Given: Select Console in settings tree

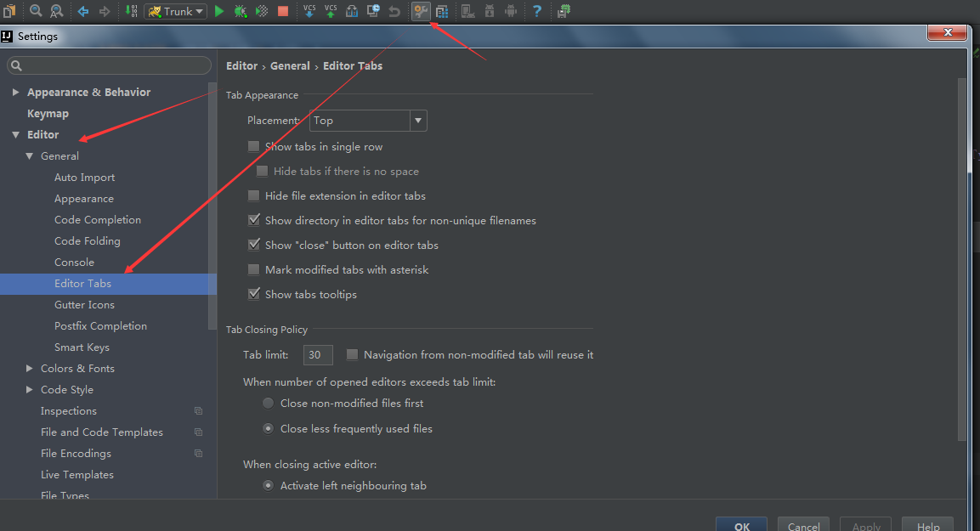Looking at the screenshot, I should point(74,263).
